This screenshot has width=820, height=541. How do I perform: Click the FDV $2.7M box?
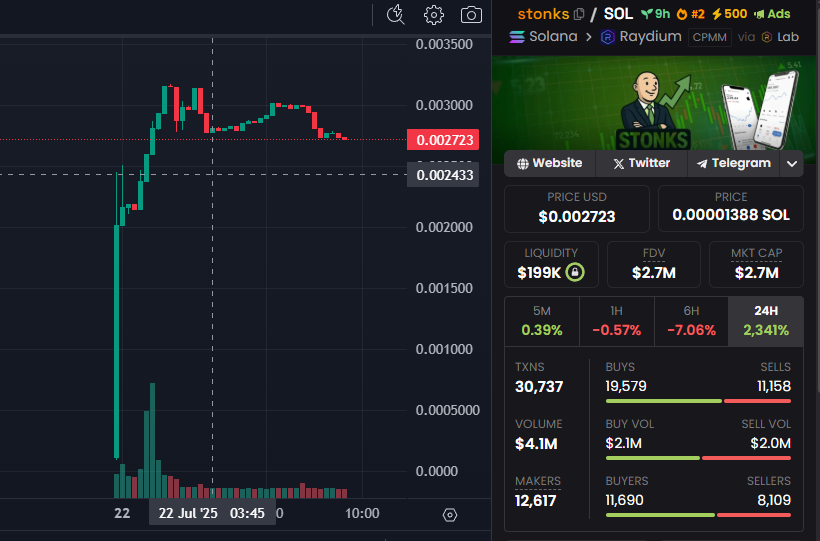pos(654,264)
